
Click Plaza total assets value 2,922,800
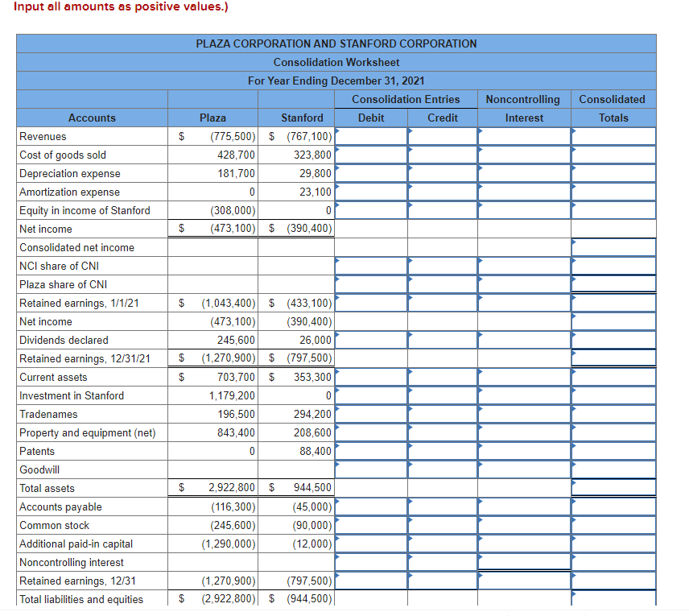tap(232, 488)
